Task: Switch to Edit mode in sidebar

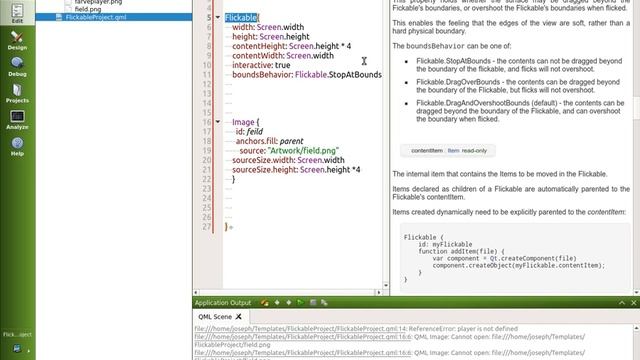Action: coord(17,13)
